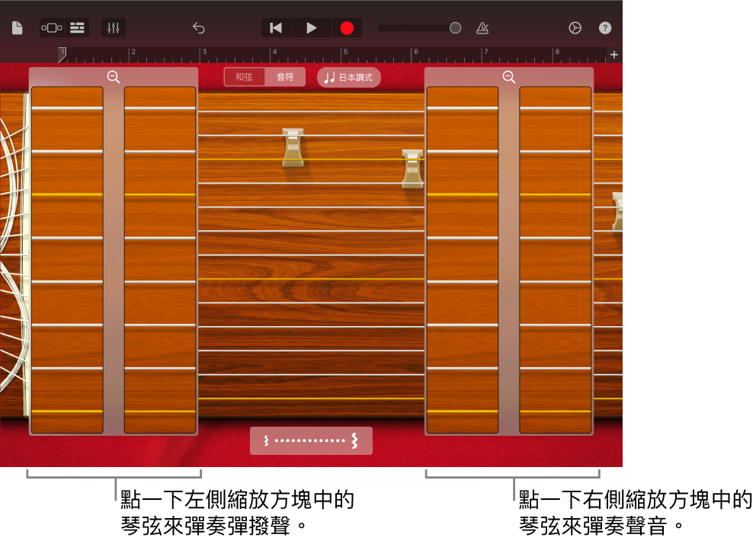Zoom out the right zoom box
This screenshot has height=541, width=756.
click(x=508, y=77)
